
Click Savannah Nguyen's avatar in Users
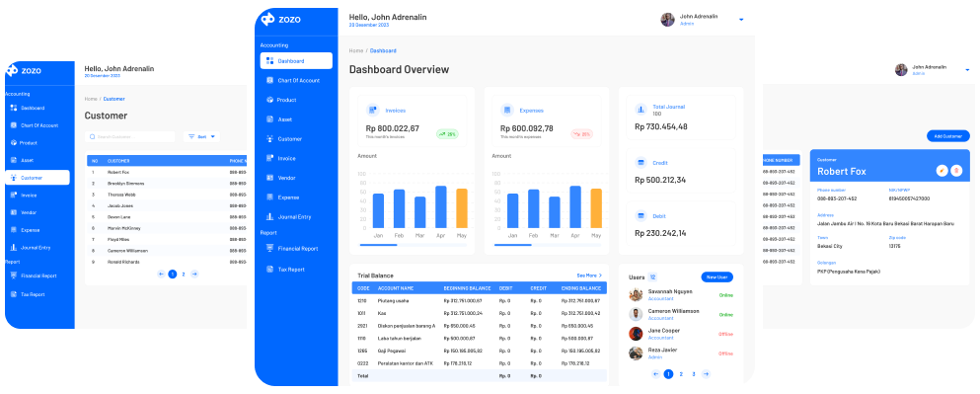click(x=636, y=295)
